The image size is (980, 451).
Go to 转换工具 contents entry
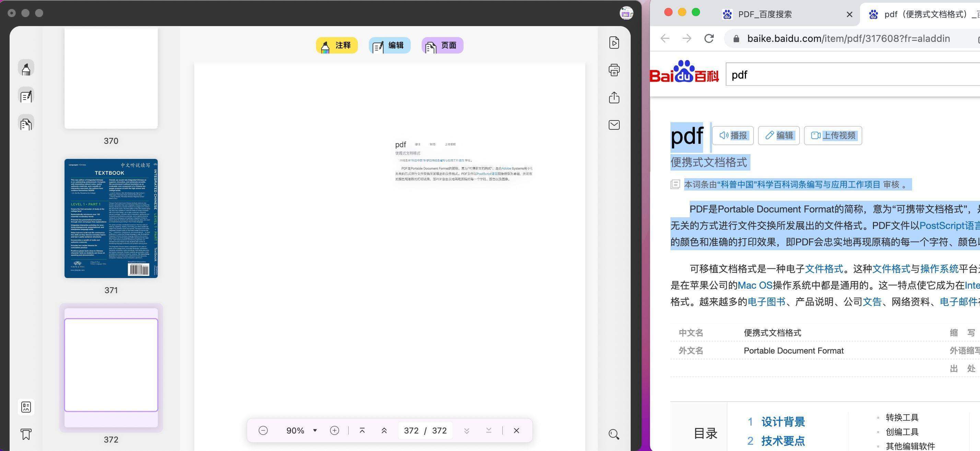[902, 417]
